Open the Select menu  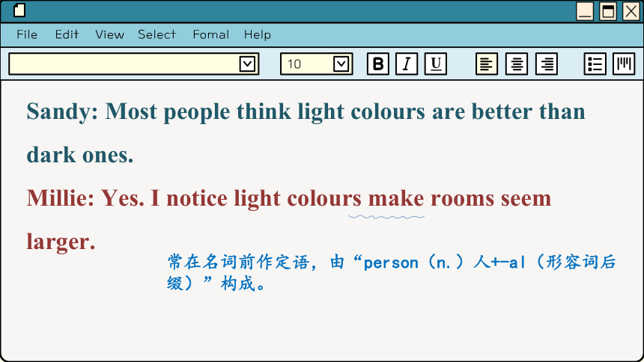tap(157, 34)
